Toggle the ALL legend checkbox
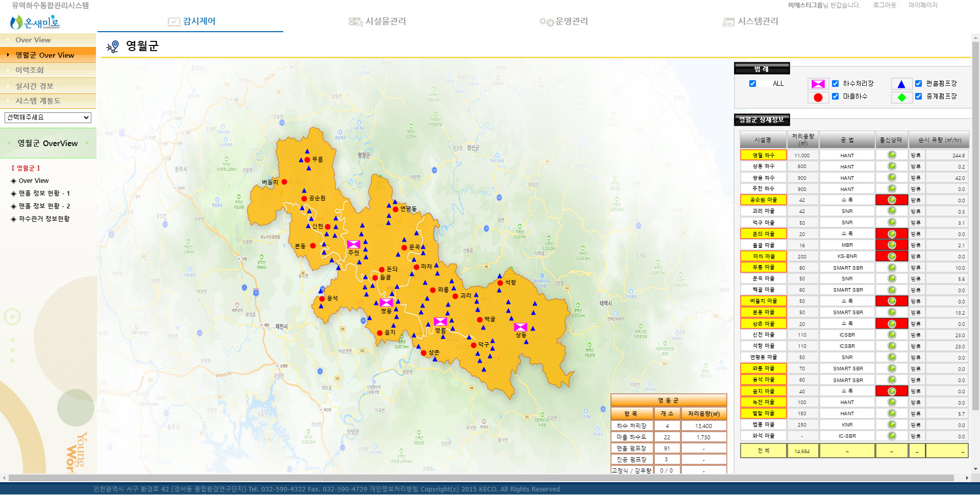 (752, 84)
